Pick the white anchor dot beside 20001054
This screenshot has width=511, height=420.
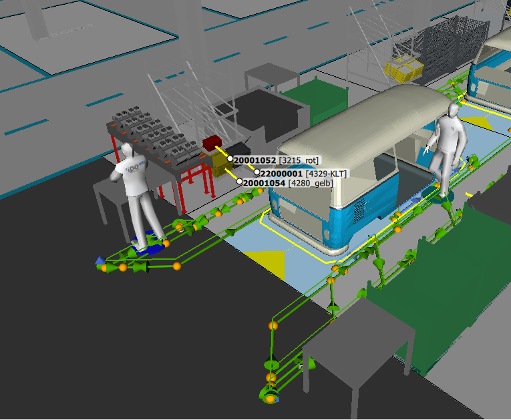pos(239,182)
